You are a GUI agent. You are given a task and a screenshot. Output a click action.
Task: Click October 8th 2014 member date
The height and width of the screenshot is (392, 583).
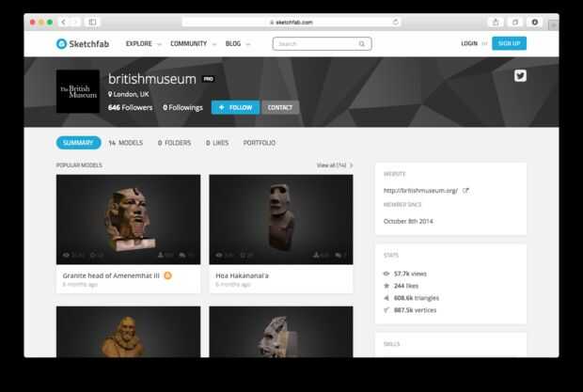tap(408, 222)
